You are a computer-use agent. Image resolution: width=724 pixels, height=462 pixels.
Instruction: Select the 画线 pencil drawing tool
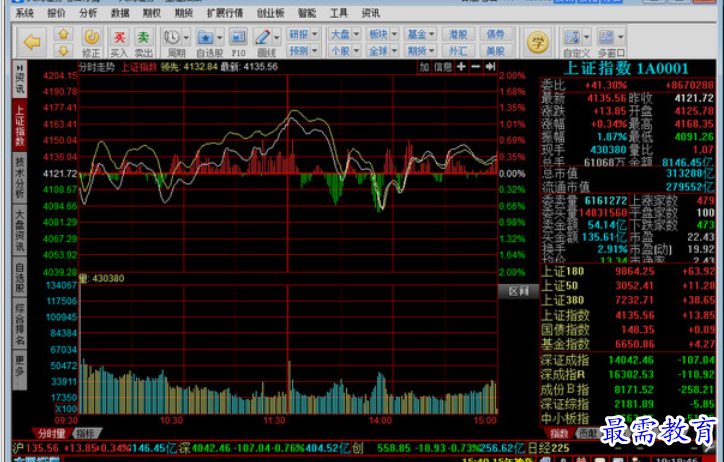(x=263, y=37)
